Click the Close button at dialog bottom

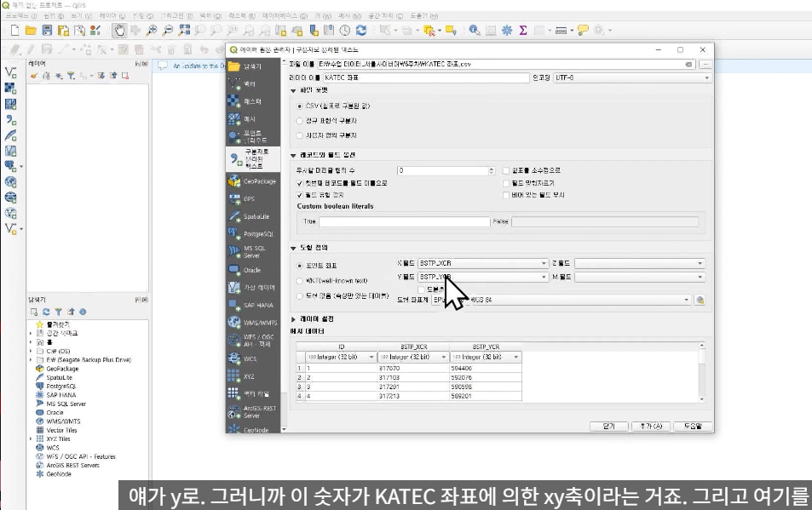click(609, 427)
